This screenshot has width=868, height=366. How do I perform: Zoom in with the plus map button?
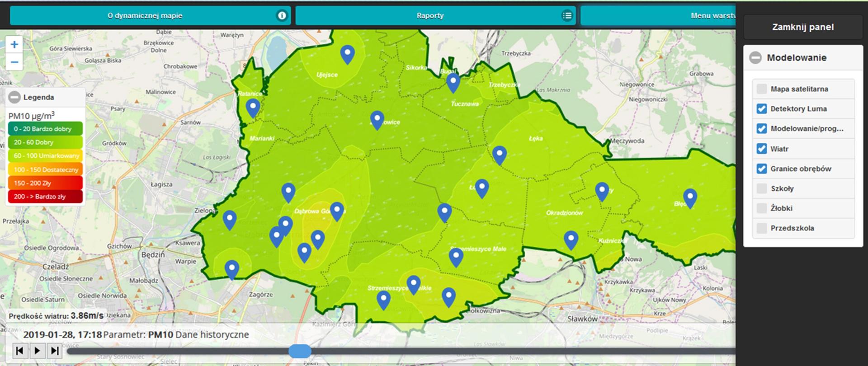(14, 44)
